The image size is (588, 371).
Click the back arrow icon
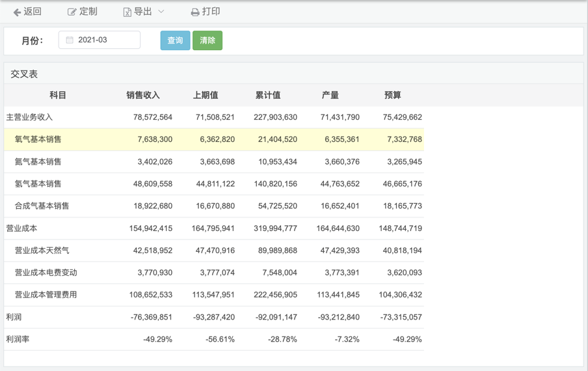tap(17, 12)
